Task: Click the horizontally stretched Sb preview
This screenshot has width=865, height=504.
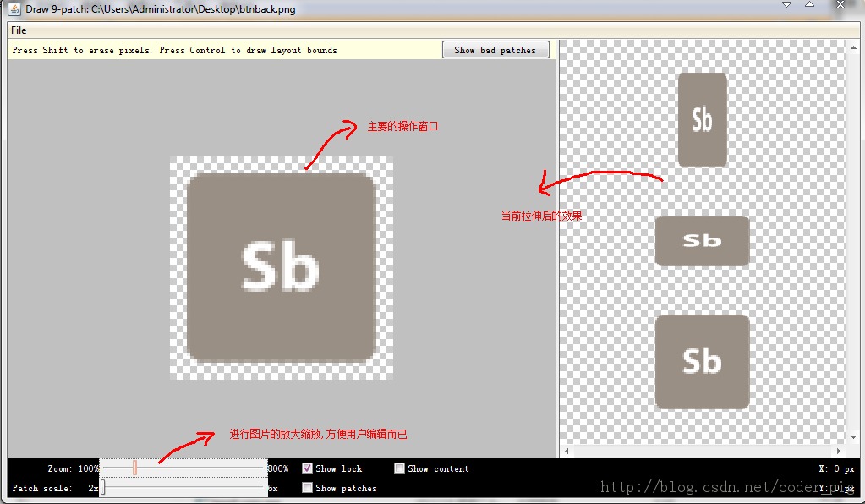Action: [703, 241]
